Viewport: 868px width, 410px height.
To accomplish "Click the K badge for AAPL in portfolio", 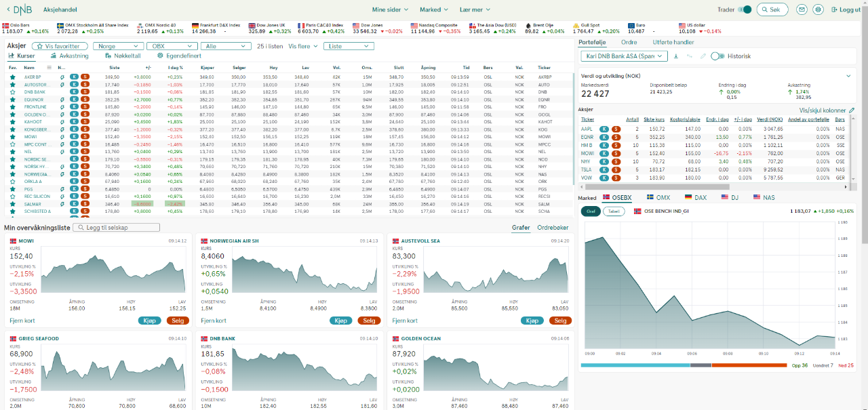I will (604, 129).
